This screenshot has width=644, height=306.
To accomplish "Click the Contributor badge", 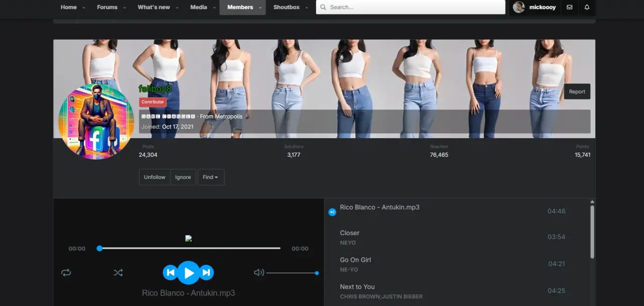I will tap(152, 102).
